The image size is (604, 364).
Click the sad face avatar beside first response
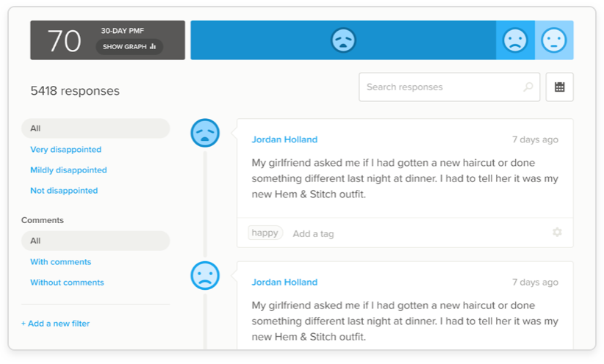tap(205, 133)
